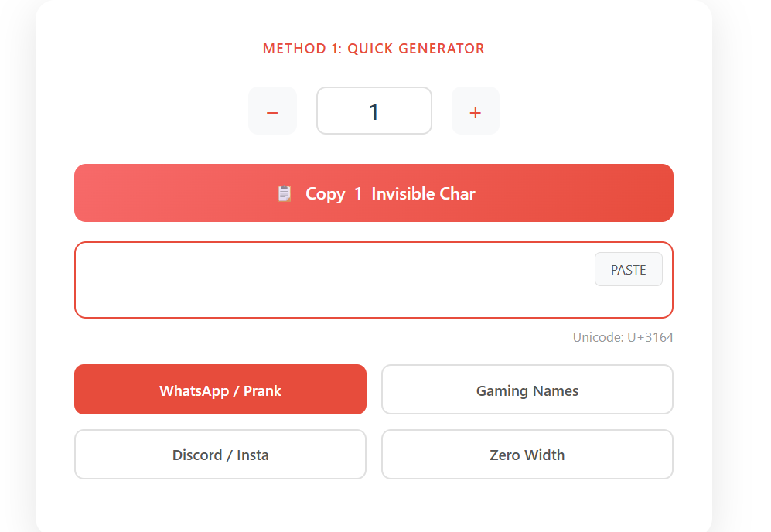Image resolution: width=771 pixels, height=532 pixels.
Task: Click the word Copy on the red button
Action: [x=325, y=193]
